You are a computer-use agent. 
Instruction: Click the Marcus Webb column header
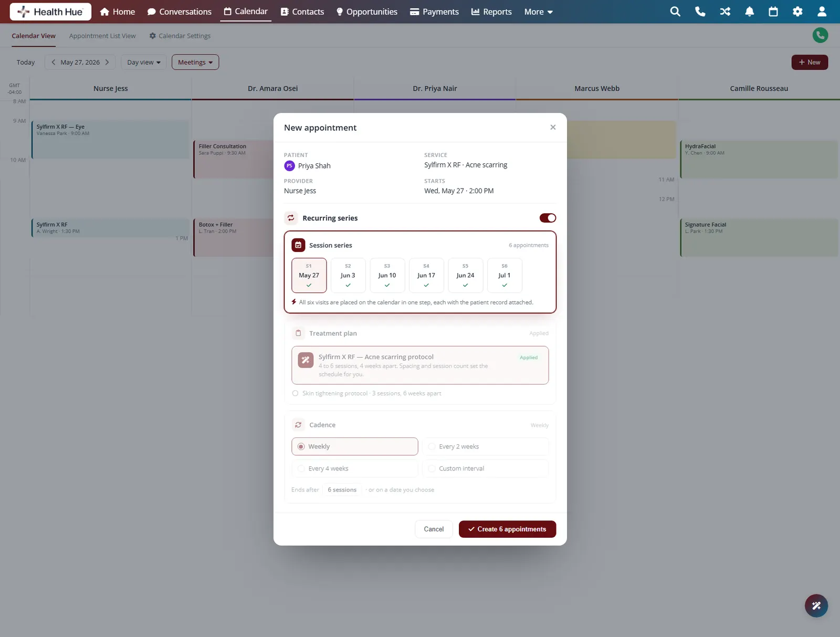(597, 88)
